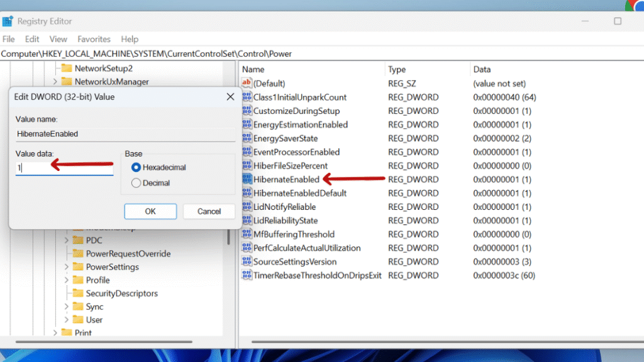Click the Registry Editor app icon in title bar
This screenshot has width=644, height=362.
tap(8, 21)
